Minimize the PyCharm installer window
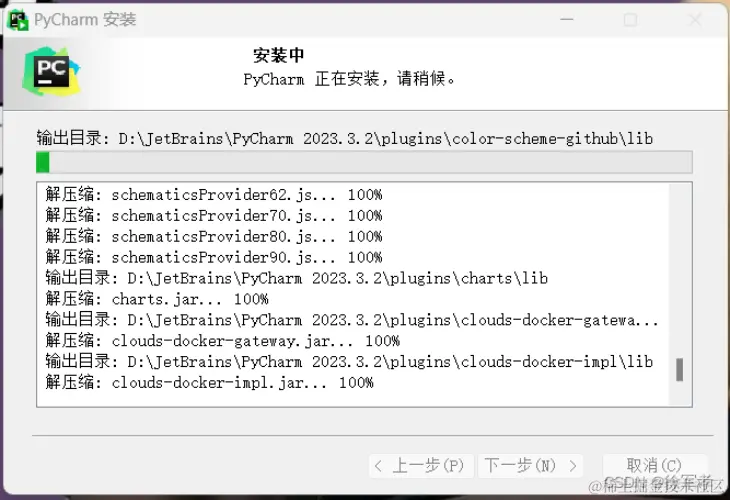The image size is (730, 500). pyautogui.click(x=567, y=20)
